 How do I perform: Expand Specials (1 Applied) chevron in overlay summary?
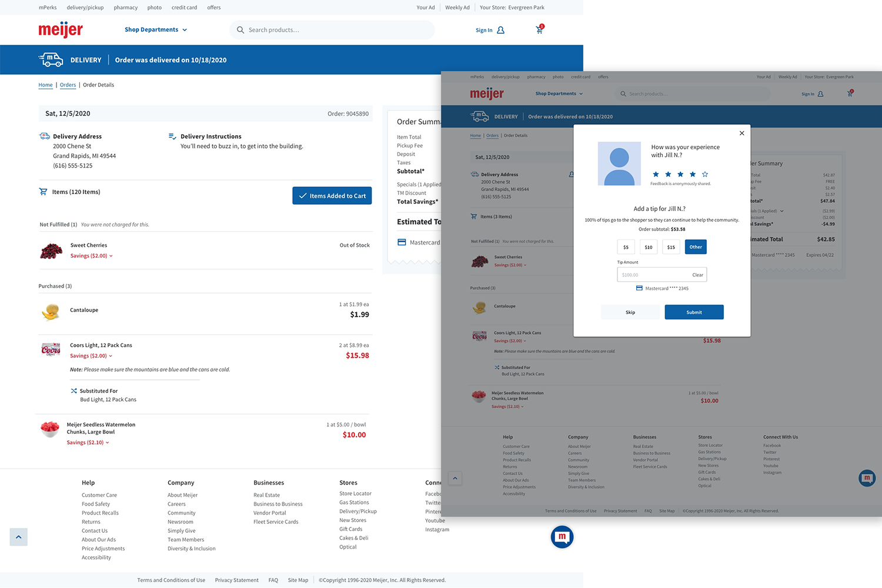point(781,211)
